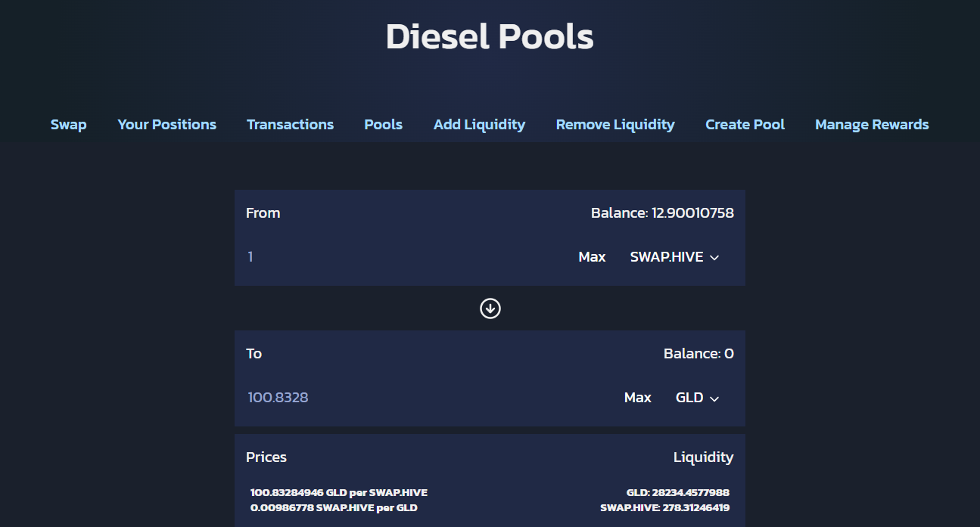980x527 pixels.
Task: Click the Diesel Pools title heading
Action: 490,36
